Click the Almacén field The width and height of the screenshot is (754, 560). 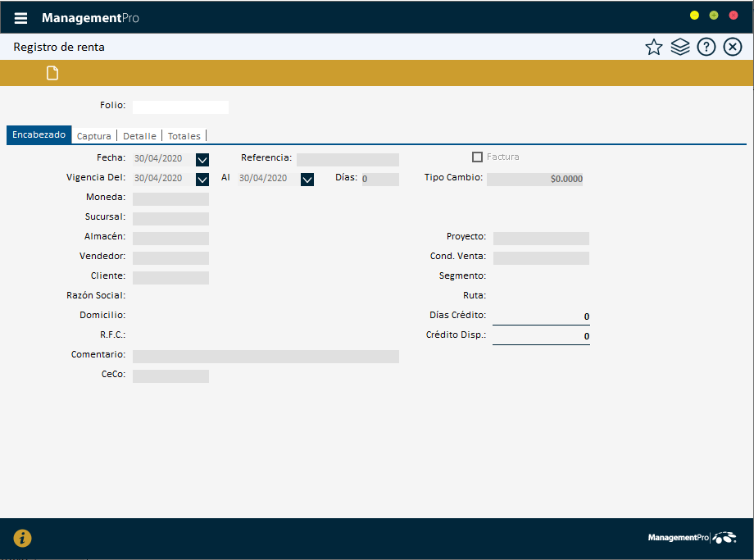pos(170,239)
